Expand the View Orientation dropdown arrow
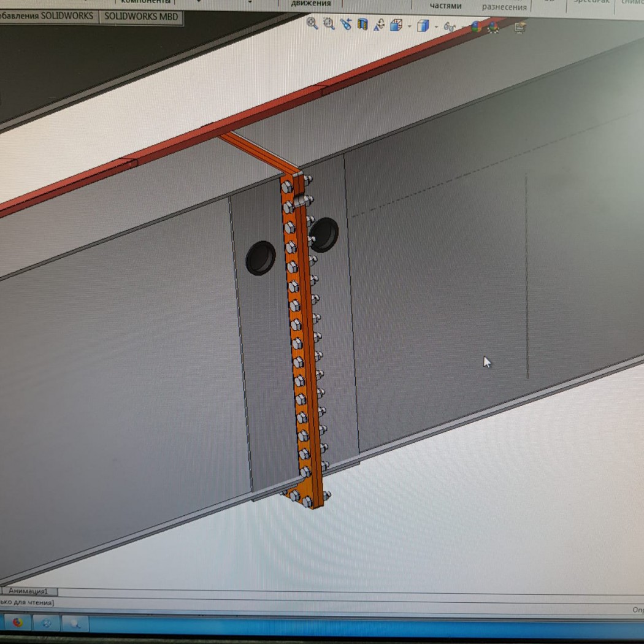The image size is (644, 644). click(x=408, y=26)
